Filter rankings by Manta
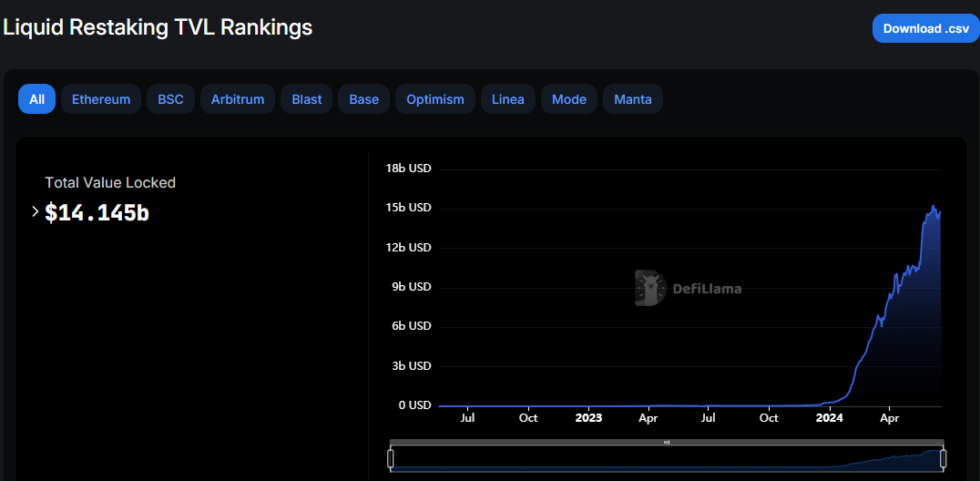The image size is (980, 481). [633, 99]
